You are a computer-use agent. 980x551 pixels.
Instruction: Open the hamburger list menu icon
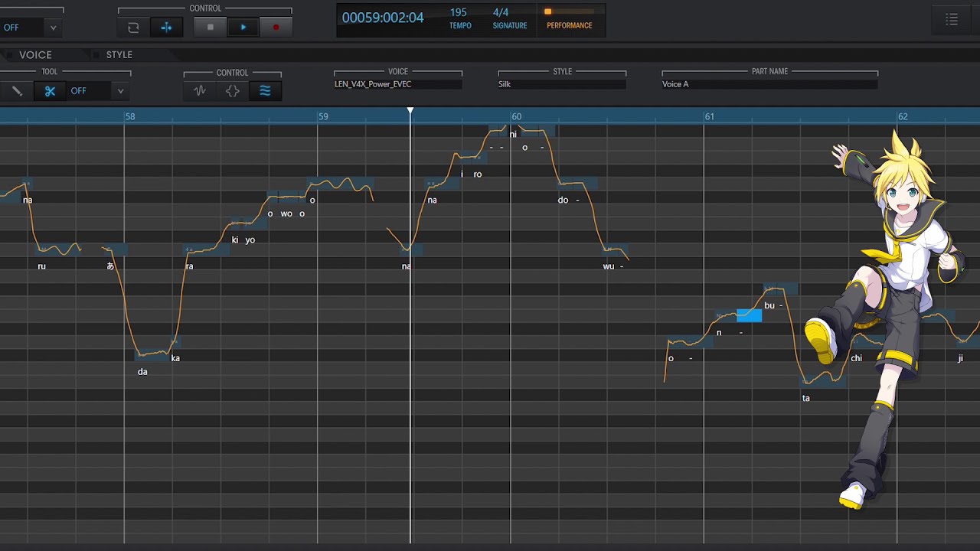[952, 20]
